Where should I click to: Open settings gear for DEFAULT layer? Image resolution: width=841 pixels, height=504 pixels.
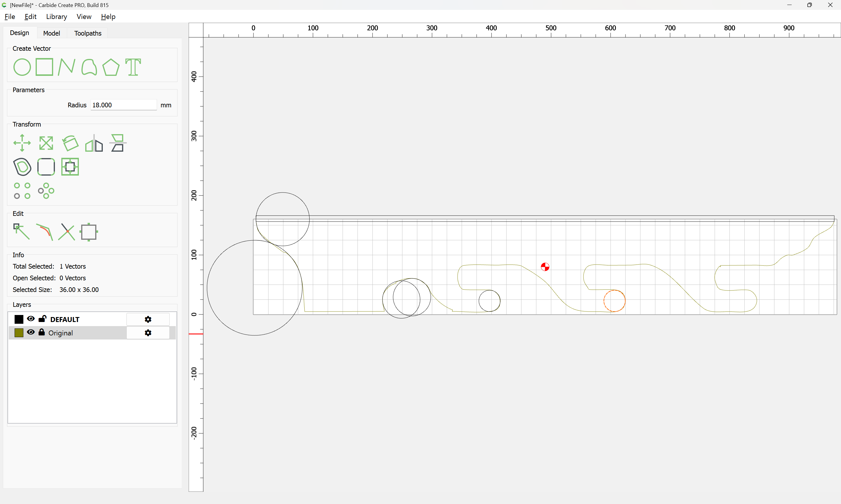click(148, 319)
